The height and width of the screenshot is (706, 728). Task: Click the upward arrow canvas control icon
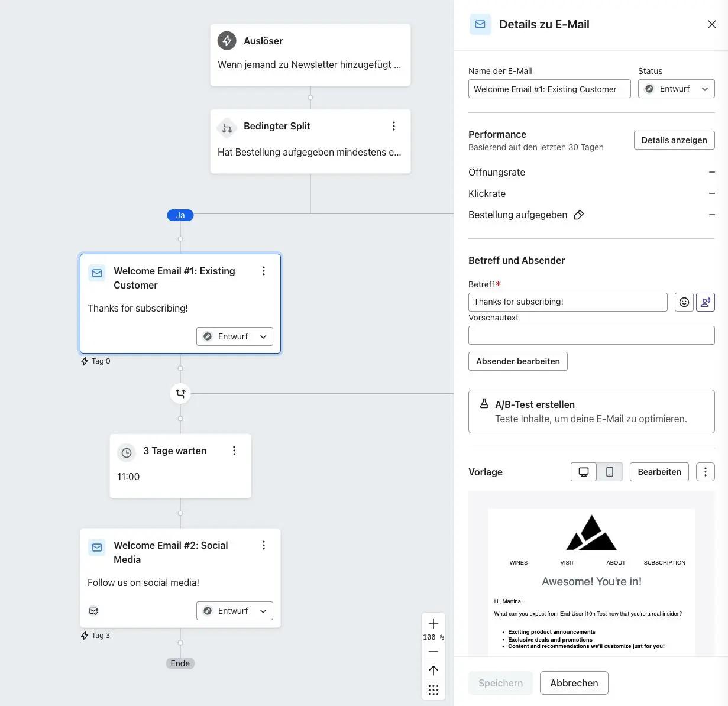433,670
